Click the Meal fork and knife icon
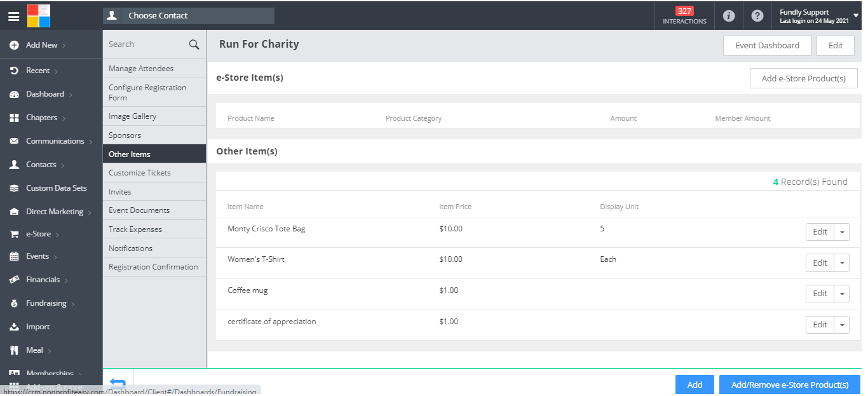 [x=14, y=350]
